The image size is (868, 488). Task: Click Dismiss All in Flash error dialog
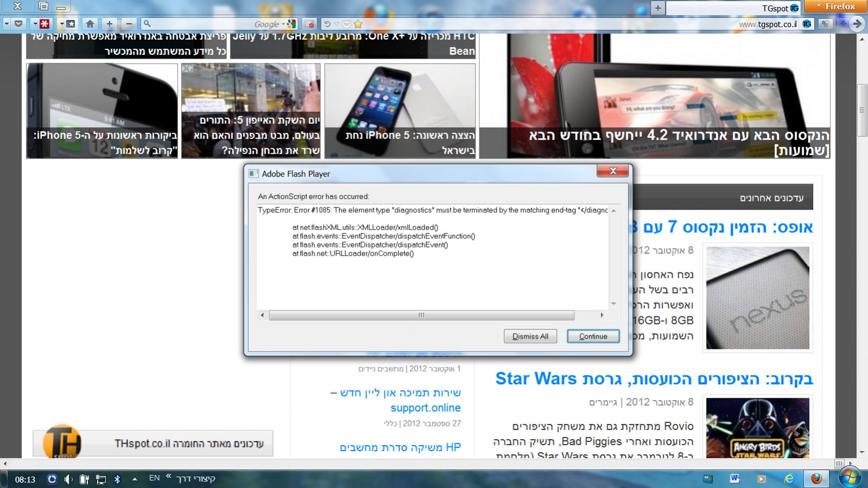(530, 336)
